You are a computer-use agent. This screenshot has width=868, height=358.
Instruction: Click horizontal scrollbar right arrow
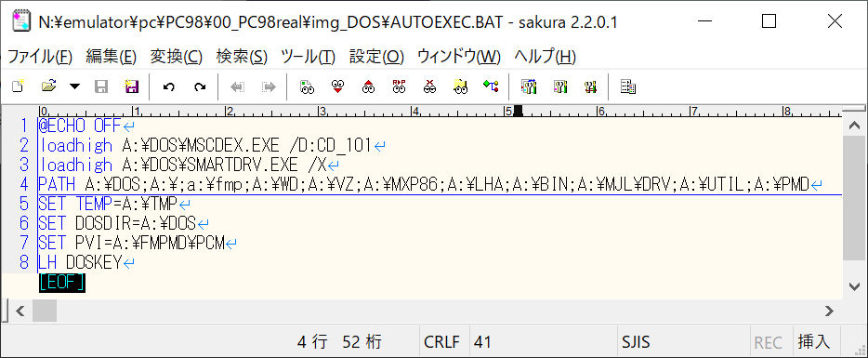pos(829,311)
